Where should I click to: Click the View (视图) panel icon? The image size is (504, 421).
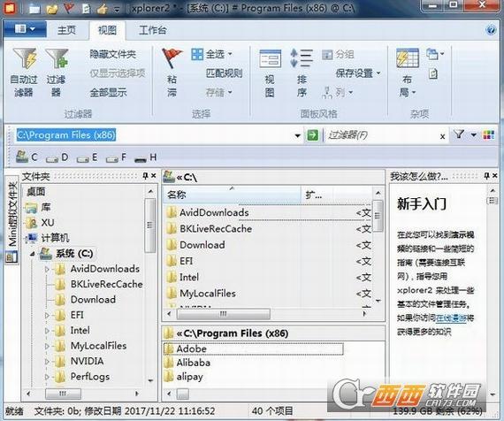coord(270,58)
